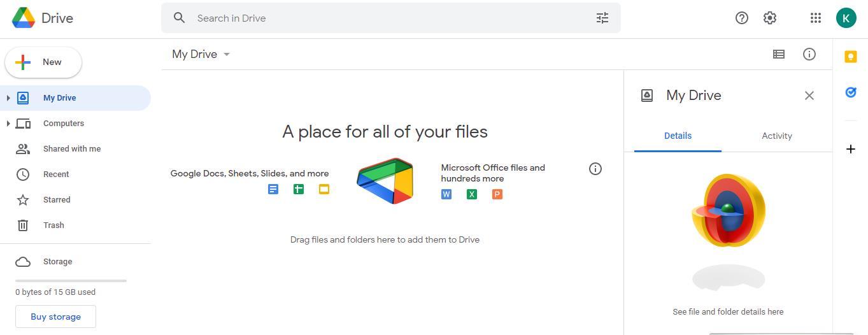Viewport: 868px width, 335px height.
Task: Click the Buy storage button
Action: [55, 317]
